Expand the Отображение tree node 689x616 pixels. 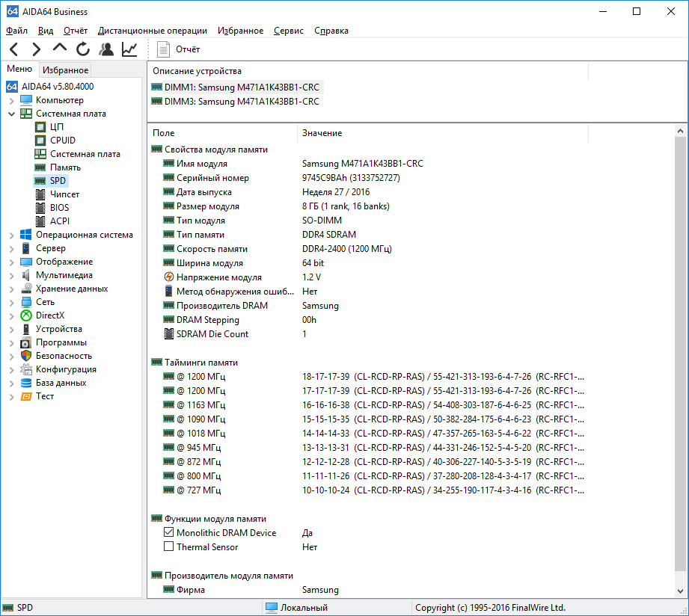click(11, 262)
